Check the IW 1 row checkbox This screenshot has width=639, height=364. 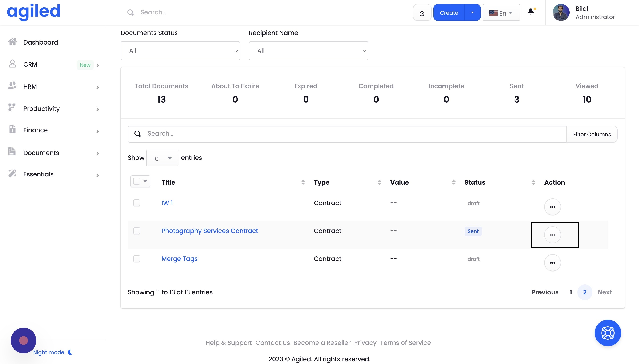(137, 203)
